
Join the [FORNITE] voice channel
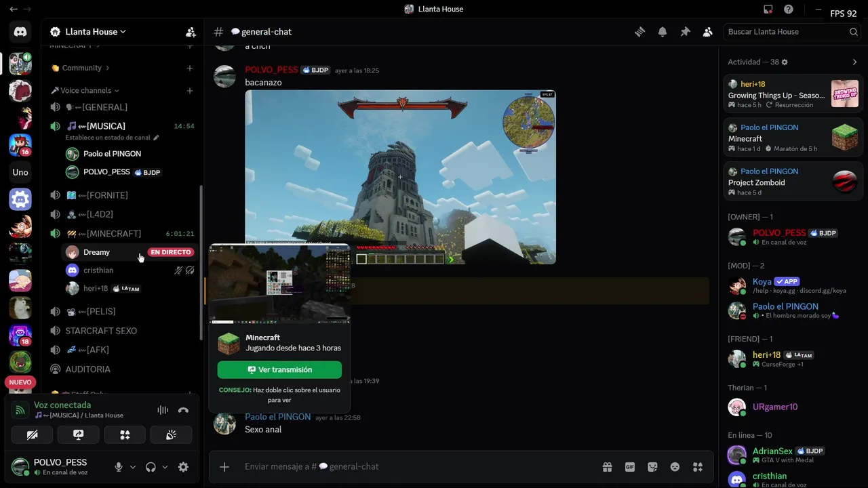pyautogui.click(x=122, y=195)
